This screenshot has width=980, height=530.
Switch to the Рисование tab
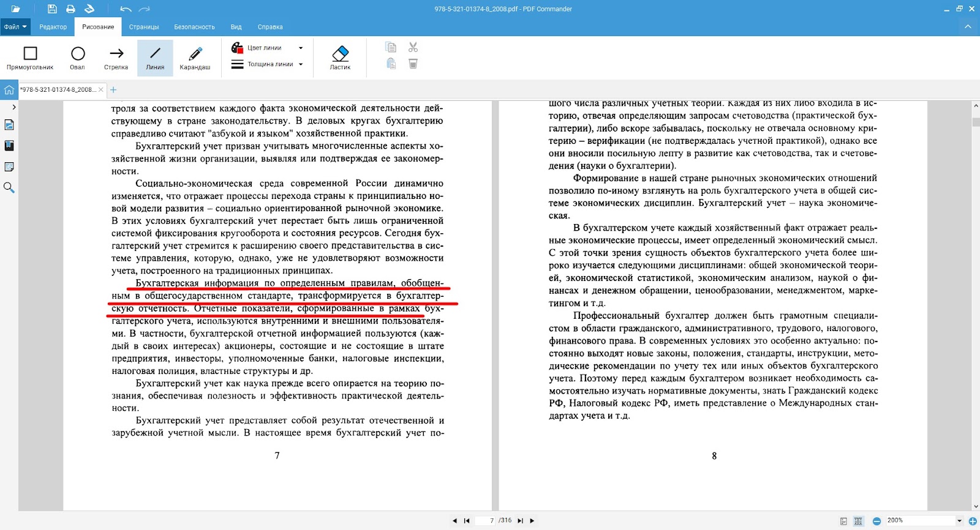[98, 27]
